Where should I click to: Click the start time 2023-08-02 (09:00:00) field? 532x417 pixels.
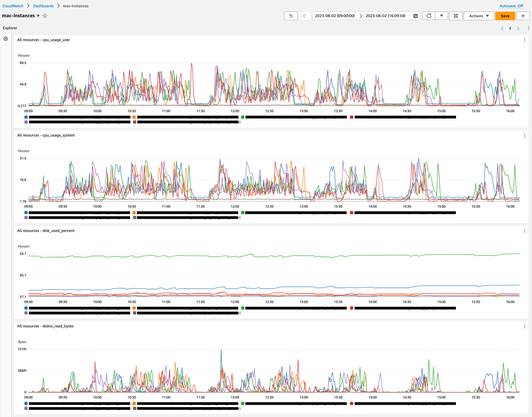[335, 16]
